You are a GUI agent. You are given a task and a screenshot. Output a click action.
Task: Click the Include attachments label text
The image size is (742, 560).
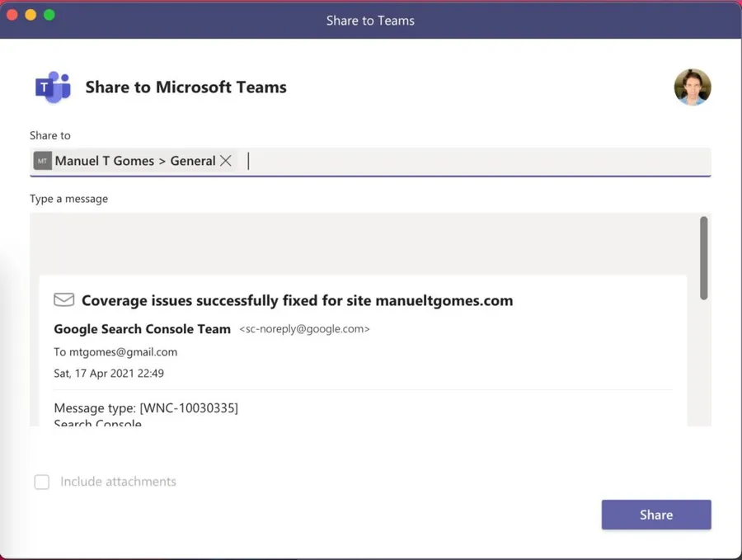click(x=118, y=482)
